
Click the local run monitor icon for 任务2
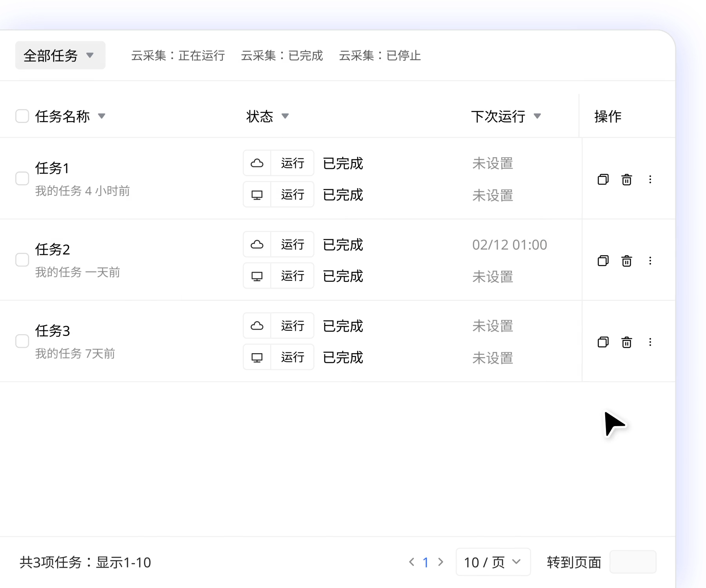tap(257, 276)
